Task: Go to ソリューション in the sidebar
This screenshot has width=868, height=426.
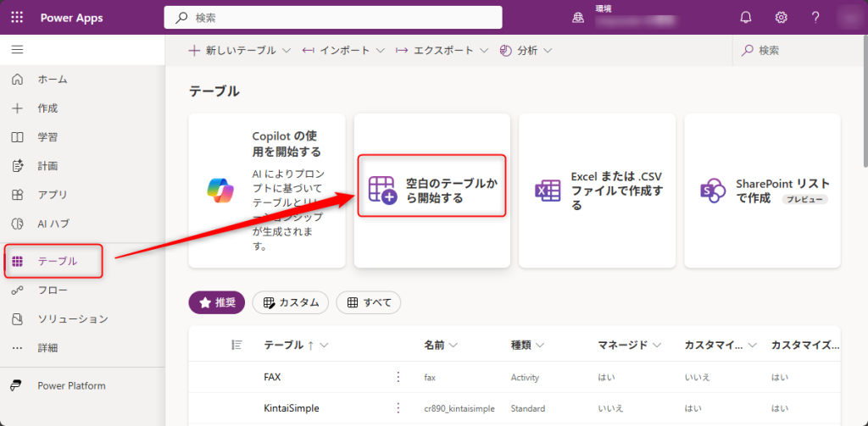Action: click(x=72, y=319)
